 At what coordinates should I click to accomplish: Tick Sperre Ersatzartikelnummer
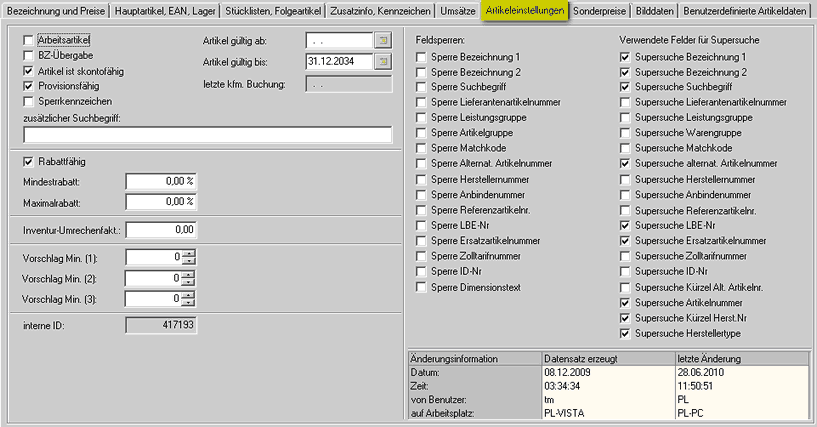coord(421,241)
